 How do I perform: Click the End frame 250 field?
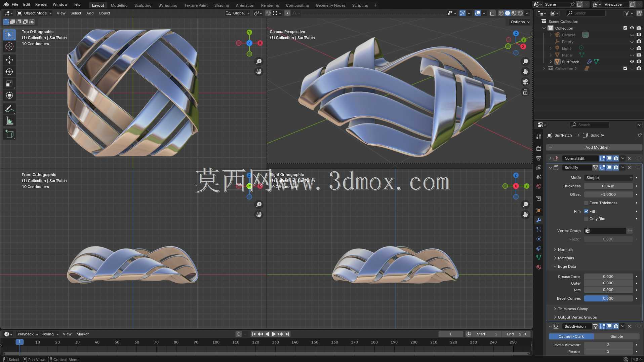[x=516, y=334]
